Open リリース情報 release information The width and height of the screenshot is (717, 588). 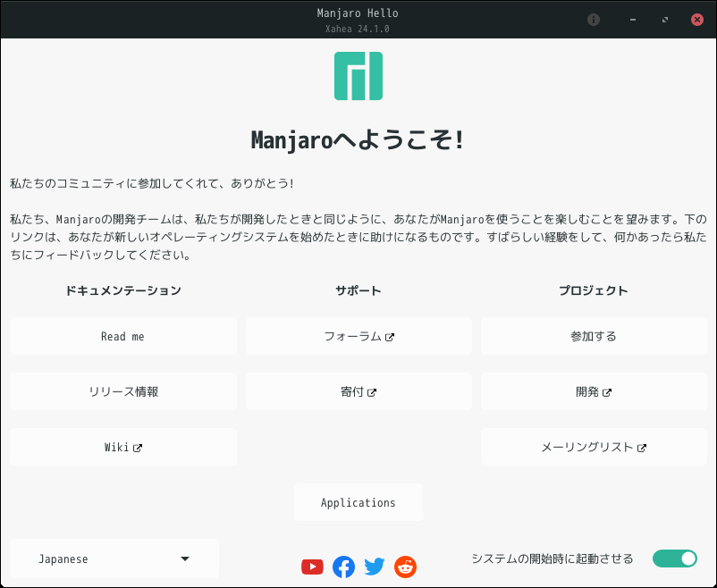pos(122,391)
